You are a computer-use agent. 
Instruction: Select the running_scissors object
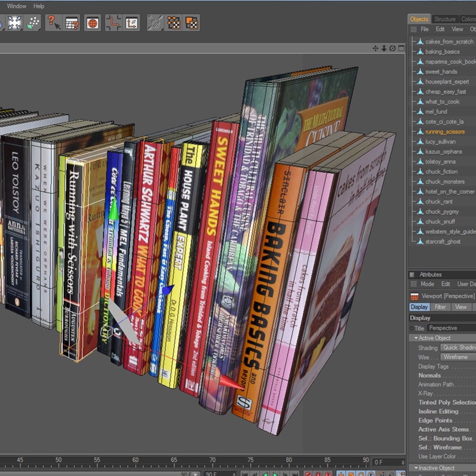[445, 132]
